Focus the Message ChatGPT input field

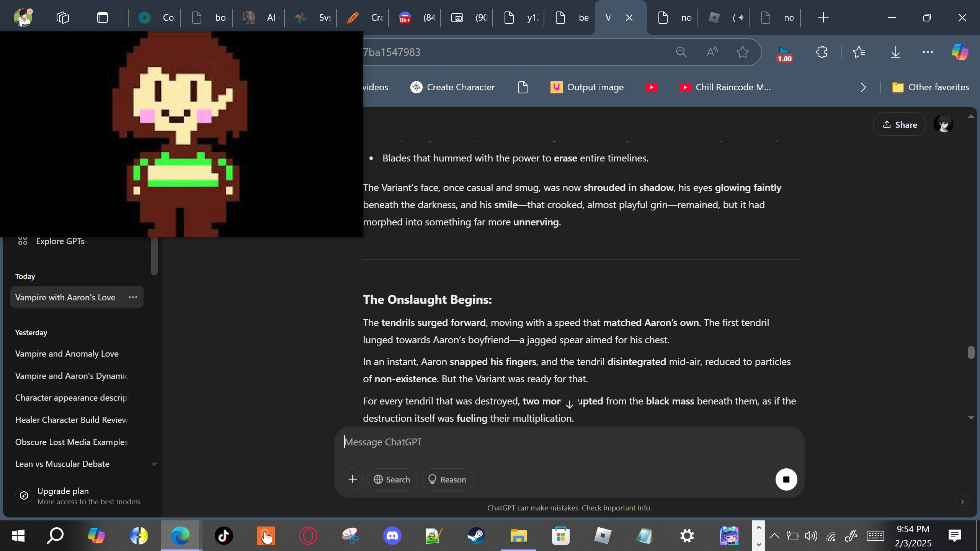click(570, 442)
